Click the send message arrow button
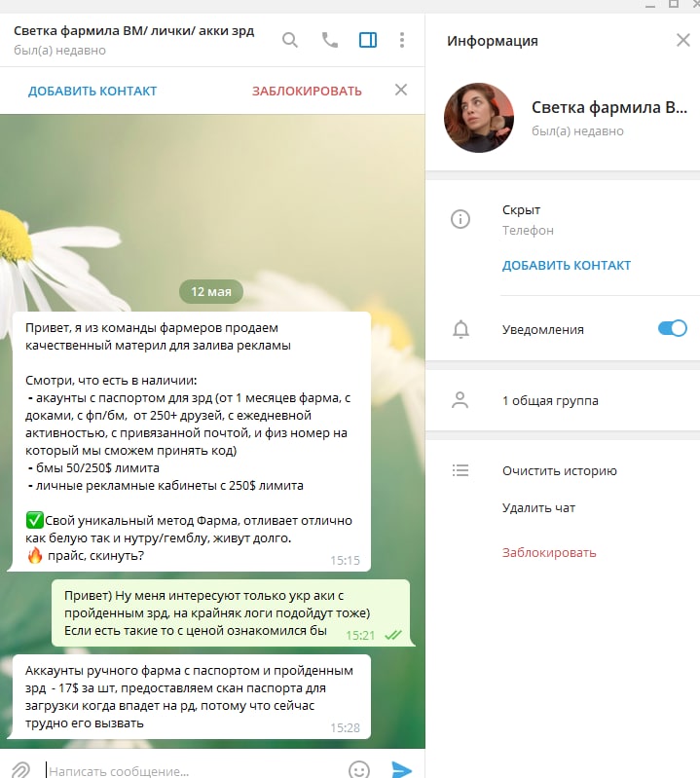This screenshot has width=700, height=778. pos(401,770)
